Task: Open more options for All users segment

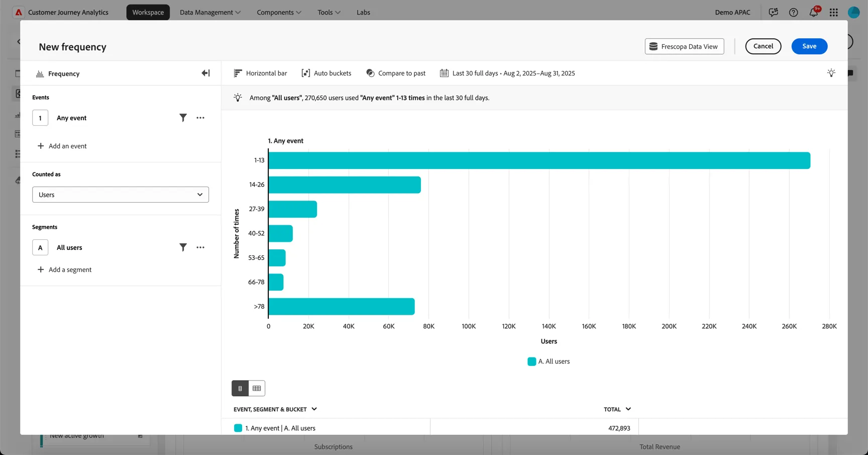Action: [200, 247]
